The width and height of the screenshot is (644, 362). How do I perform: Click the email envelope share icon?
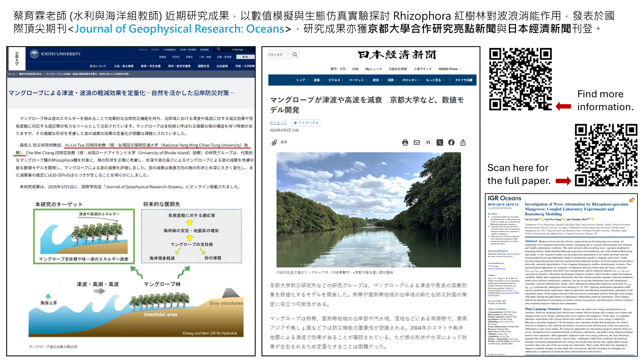[x=417, y=143]
